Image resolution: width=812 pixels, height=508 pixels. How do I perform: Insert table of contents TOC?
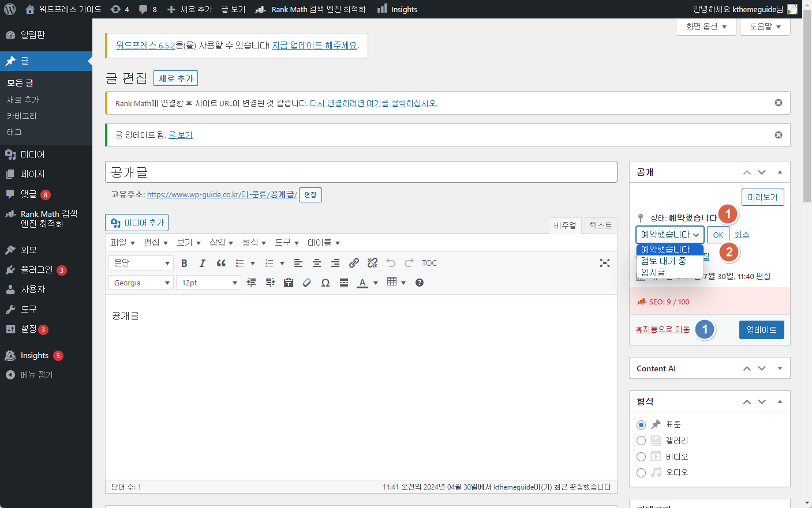pyautogui.click(x=429, y=263)
